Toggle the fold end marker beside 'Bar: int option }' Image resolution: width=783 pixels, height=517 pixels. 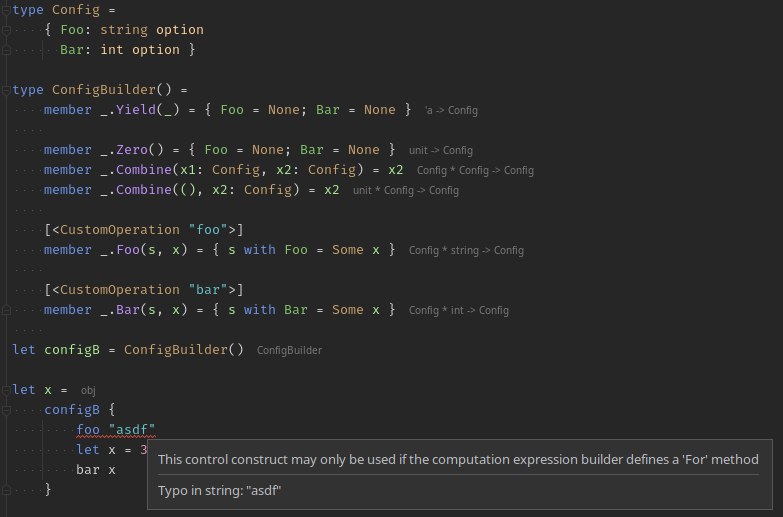6,50
